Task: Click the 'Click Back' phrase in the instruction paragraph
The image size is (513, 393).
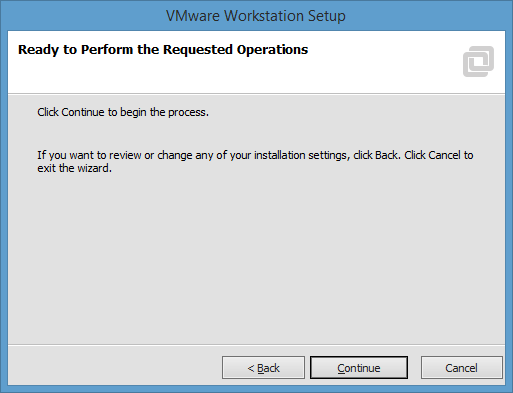Action: tap(376, 155)
